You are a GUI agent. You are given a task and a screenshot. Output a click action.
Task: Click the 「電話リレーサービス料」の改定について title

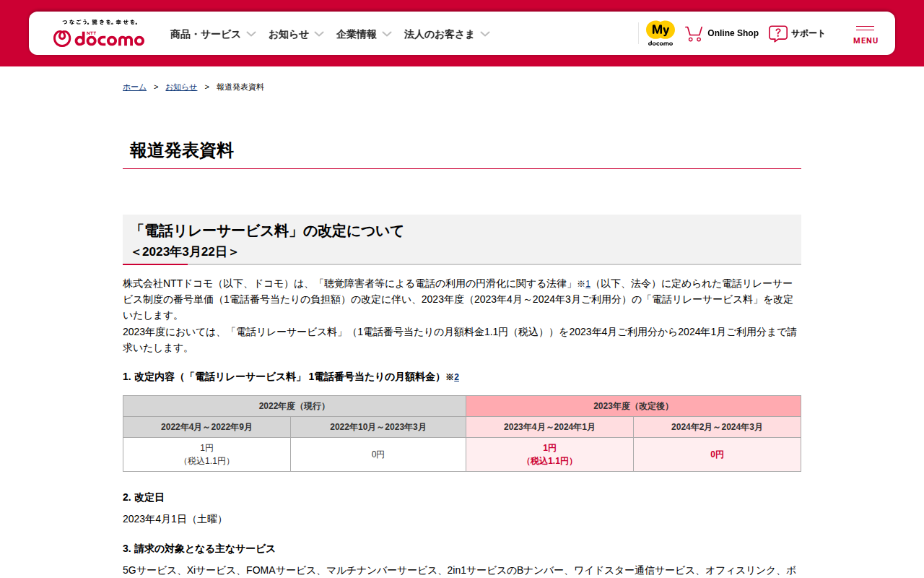(x=268, y=231)
